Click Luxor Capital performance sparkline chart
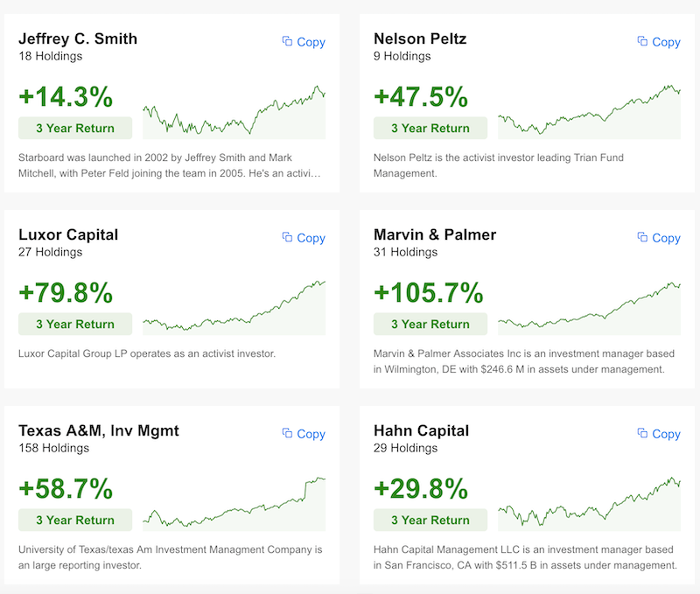The height and width of the screenshot is (594, 700). click(234, 309)
